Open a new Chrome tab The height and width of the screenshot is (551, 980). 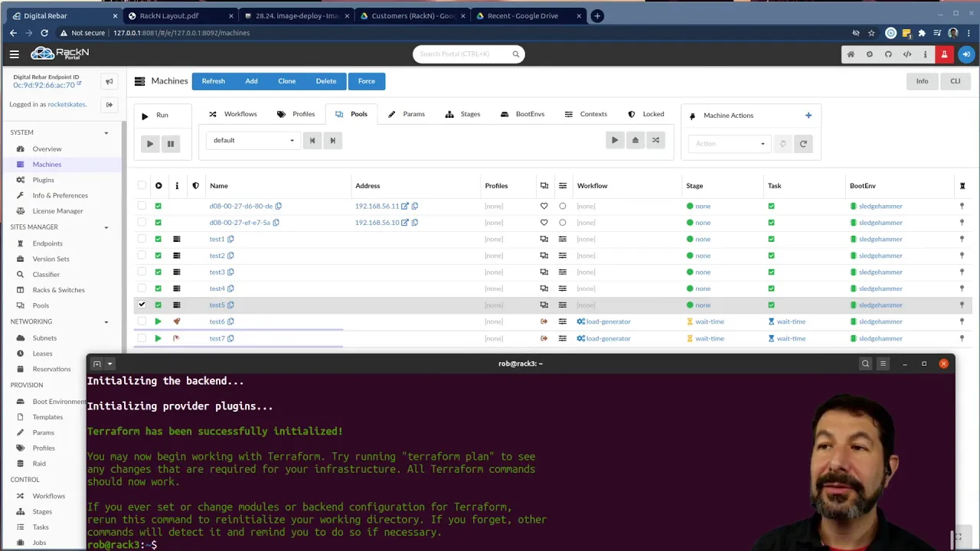point(597,15)
